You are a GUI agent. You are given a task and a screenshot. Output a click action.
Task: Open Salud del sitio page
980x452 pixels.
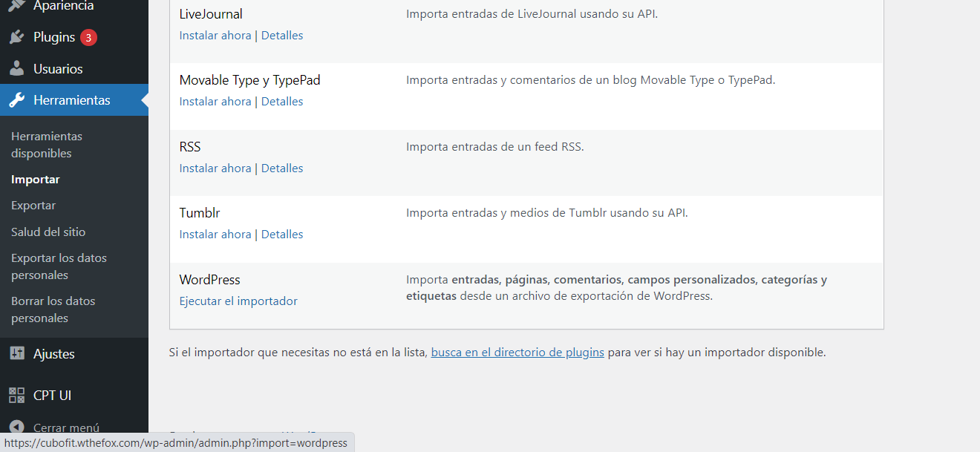pos(48,232)
